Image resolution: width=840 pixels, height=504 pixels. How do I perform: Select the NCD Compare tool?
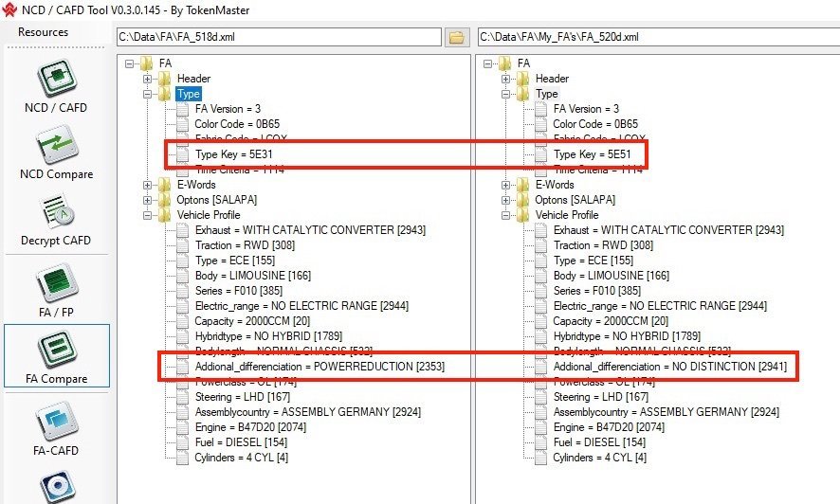55,153
